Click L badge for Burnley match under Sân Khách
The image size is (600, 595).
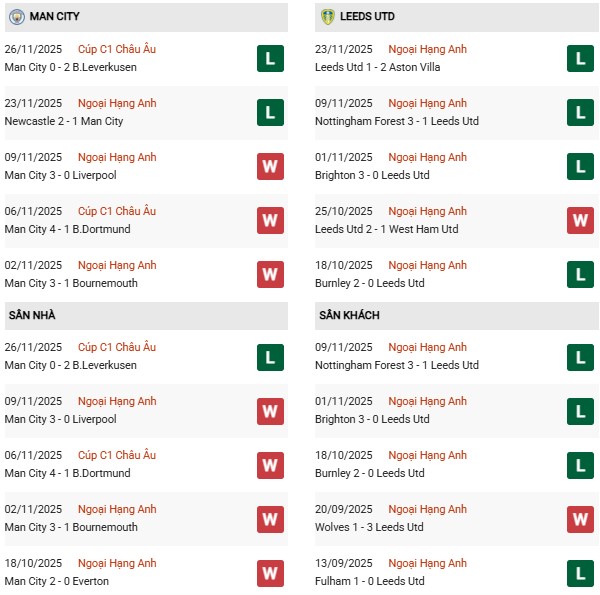[580, 465]
